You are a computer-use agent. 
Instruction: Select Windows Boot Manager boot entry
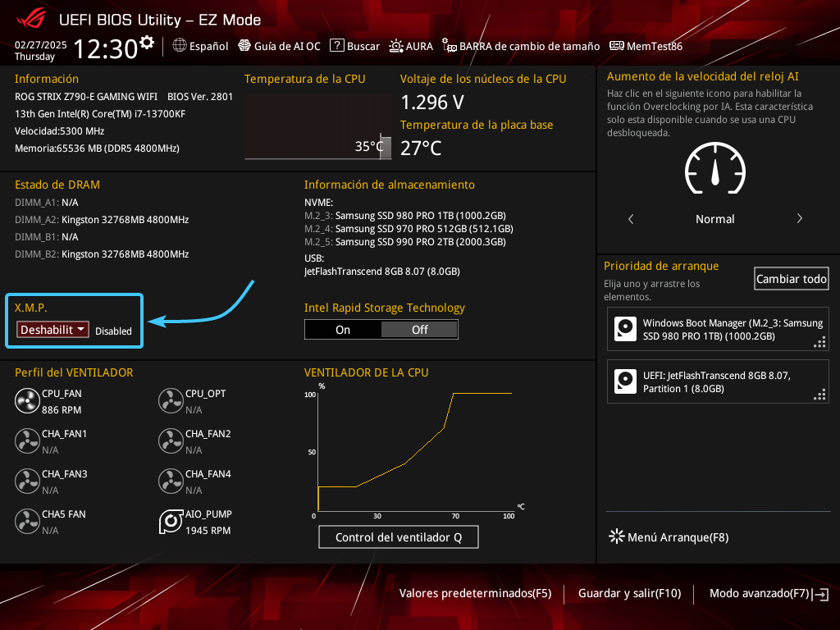[x=718, y=330]
